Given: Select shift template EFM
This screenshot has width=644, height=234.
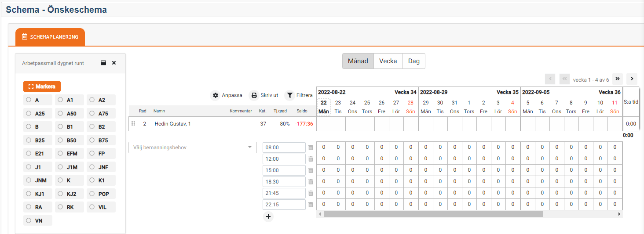Looking at the screenshot, I should [70, 154].
